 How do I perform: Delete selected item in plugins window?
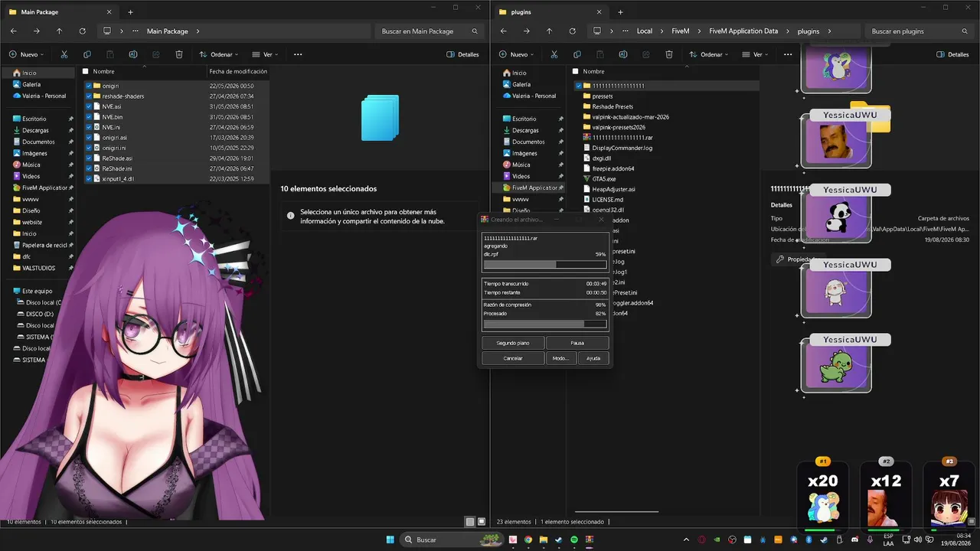669,54
